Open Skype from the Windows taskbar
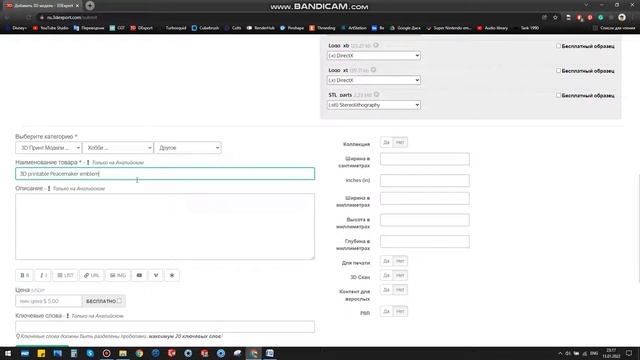This screenshot has height=360, width=640. (90, 353)
